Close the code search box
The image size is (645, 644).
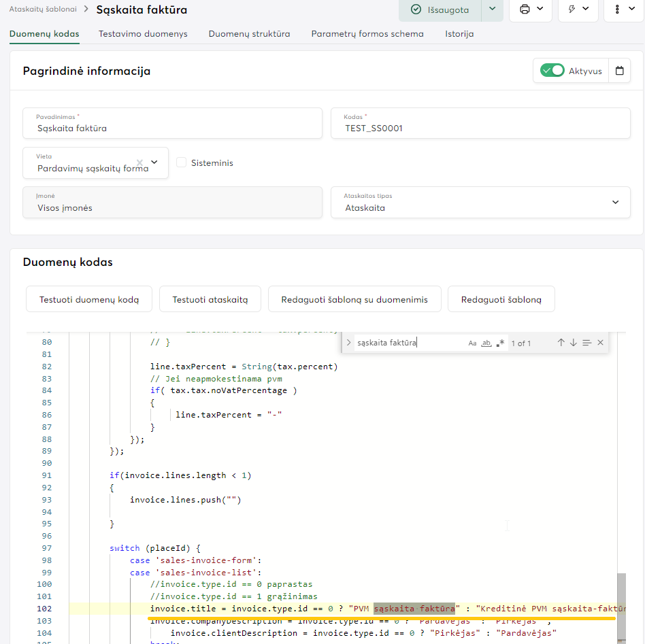(600, 343)
